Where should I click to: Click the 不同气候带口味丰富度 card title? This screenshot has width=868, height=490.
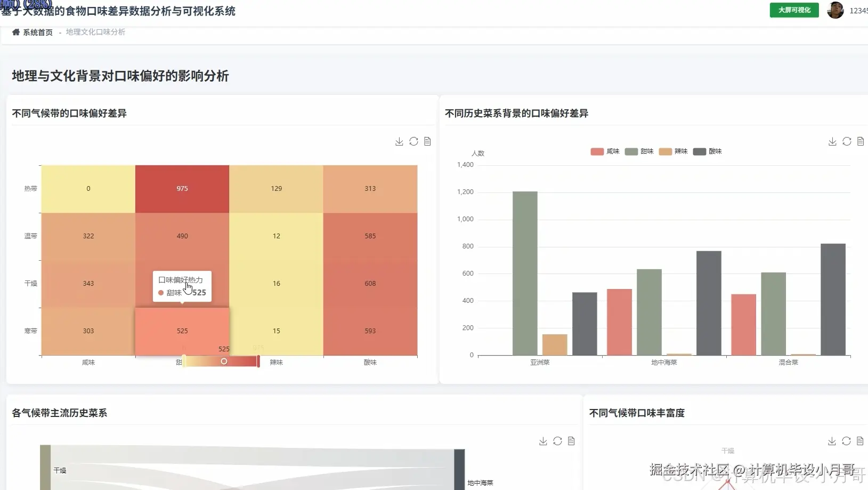637,413
